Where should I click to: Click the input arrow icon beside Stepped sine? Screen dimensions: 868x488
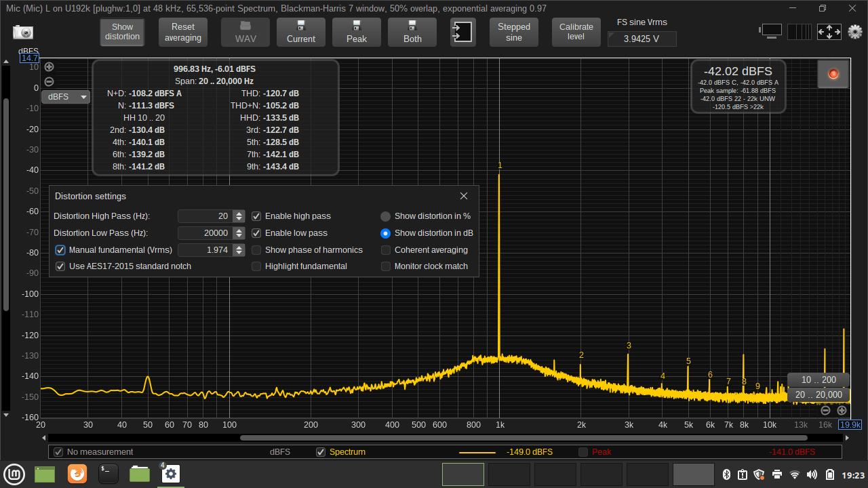pyautogui.click(x=462, y=32)
